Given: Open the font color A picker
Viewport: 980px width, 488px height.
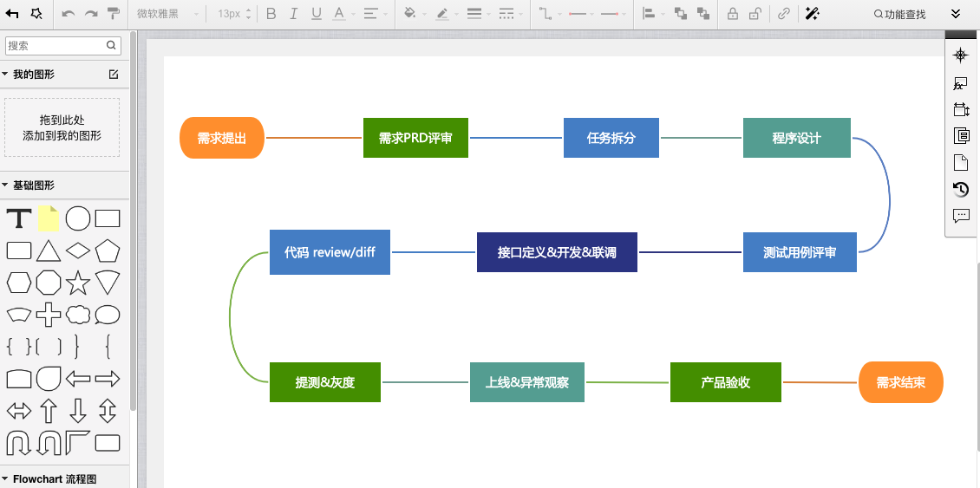Looking at the screenshot, I should pyautogui.click(x=342, y=14).
